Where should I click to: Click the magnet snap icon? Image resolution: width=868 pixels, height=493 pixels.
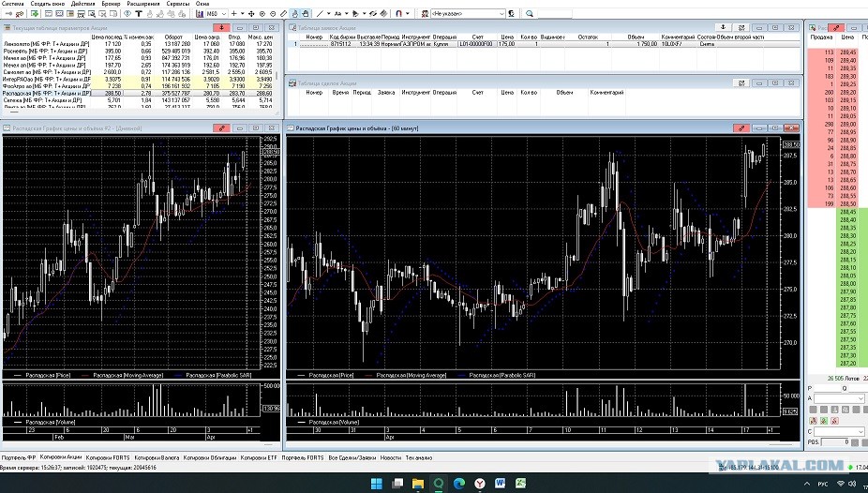point(398,13)
